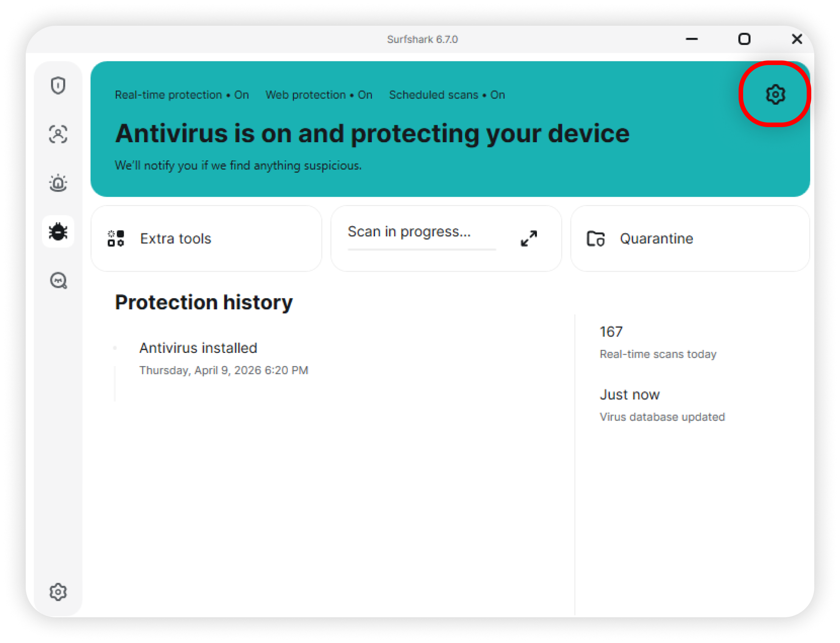Open antivirus settings gear in banner
This screenshot has height=643, width=840.
(775, 94)
